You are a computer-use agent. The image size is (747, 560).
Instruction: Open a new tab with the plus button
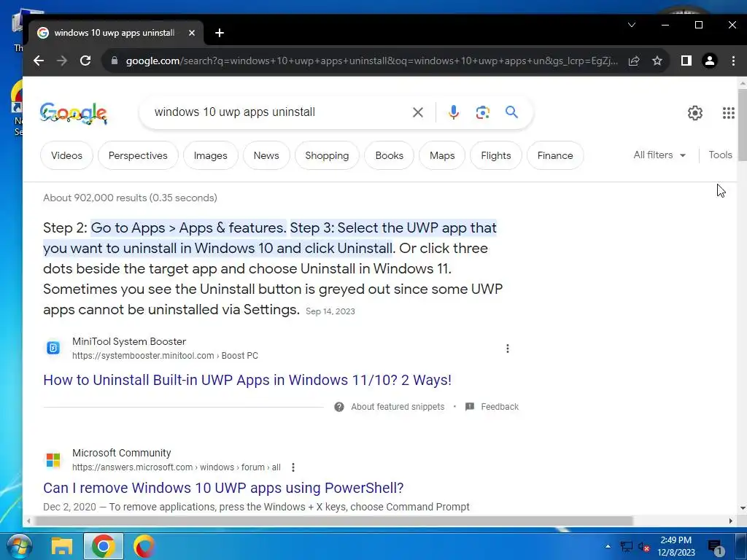(220, 33)
